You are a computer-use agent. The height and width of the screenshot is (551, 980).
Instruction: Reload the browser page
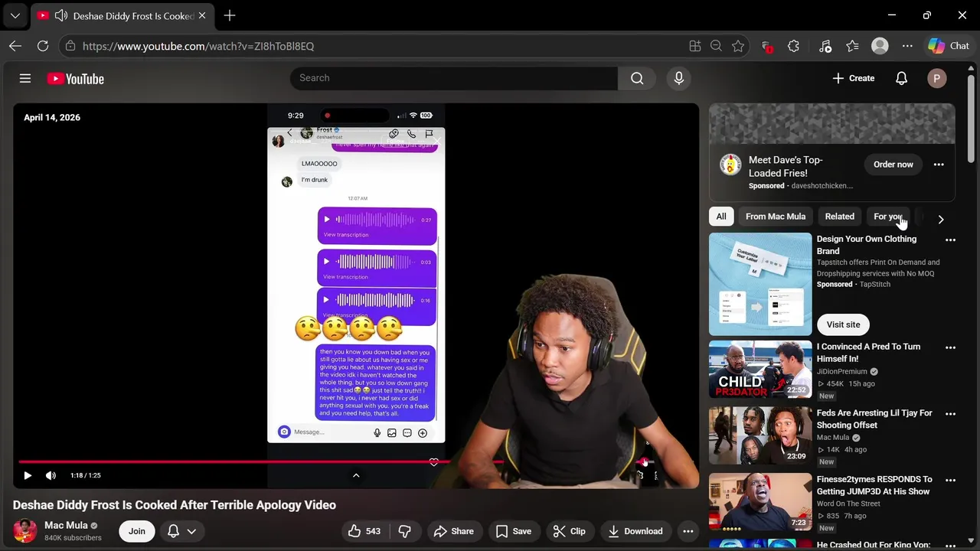click(43, 46)
